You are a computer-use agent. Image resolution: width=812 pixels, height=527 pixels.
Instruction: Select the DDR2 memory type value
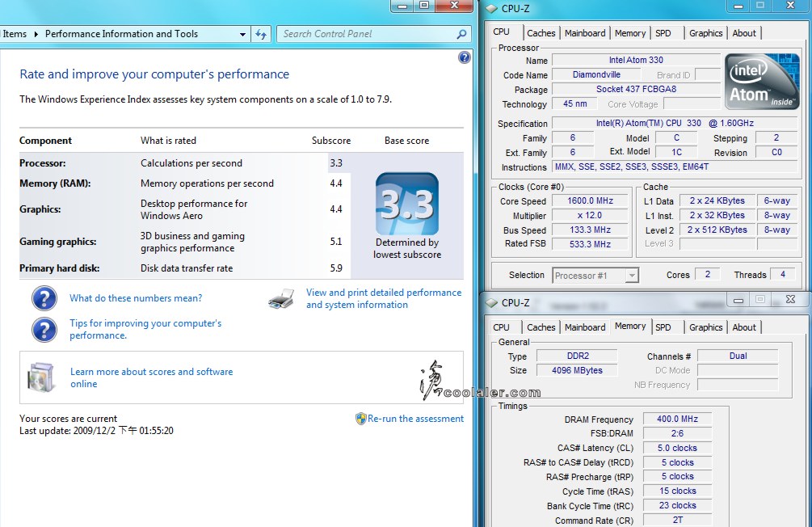click(x=578, y=356)
